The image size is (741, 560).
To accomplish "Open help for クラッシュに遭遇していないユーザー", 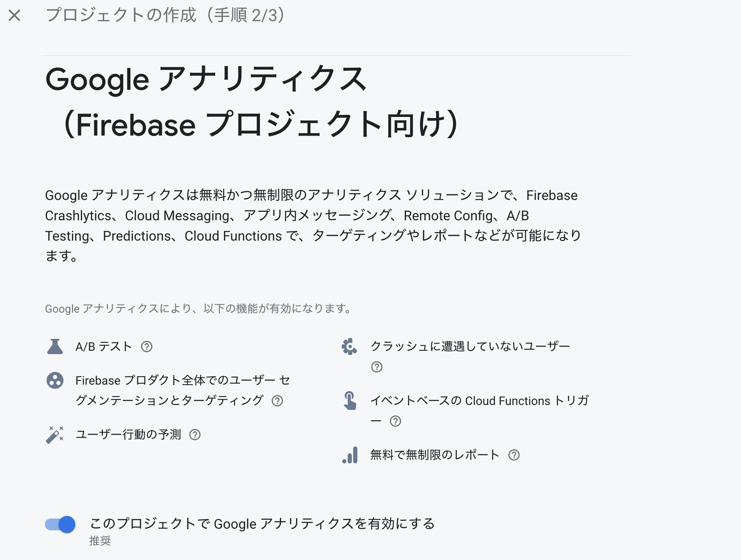I will 377,367.
